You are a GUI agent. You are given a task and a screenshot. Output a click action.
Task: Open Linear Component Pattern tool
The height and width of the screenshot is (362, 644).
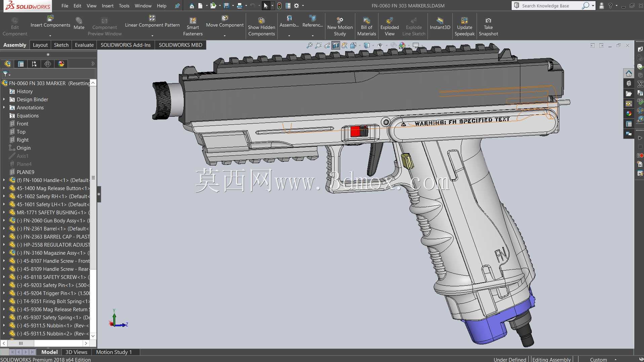click(x=152, y=22)
